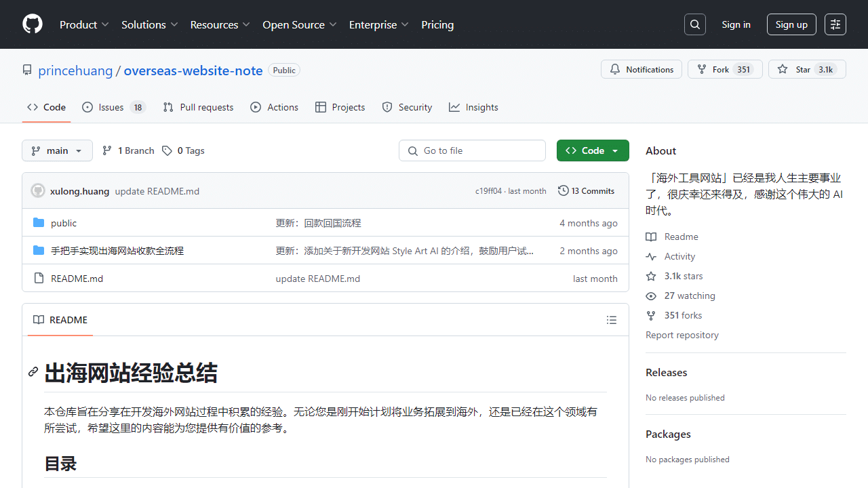Click the 27 watching link
868x488 pixels.
680,296
